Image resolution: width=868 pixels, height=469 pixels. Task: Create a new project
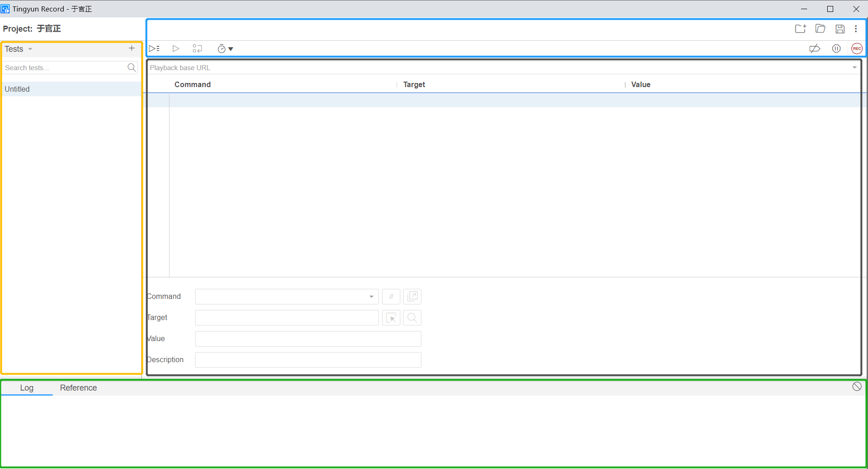coord(800,29)
